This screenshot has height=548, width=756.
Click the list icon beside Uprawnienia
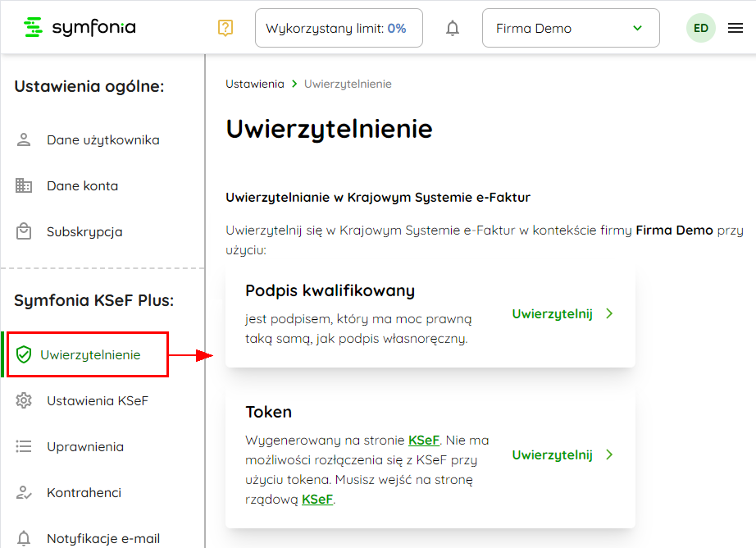click(x=24, y=446)
